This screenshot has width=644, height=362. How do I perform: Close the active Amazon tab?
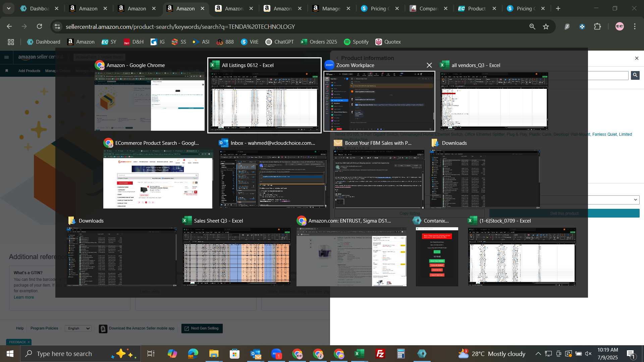point(203,8)
